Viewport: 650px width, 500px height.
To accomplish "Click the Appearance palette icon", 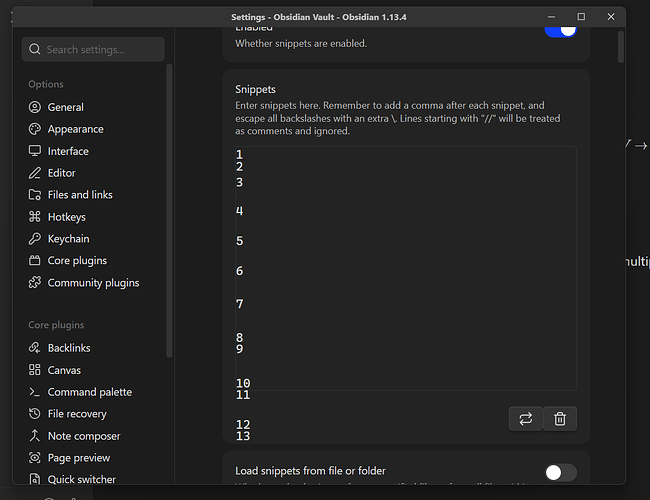I will point(35,129).
